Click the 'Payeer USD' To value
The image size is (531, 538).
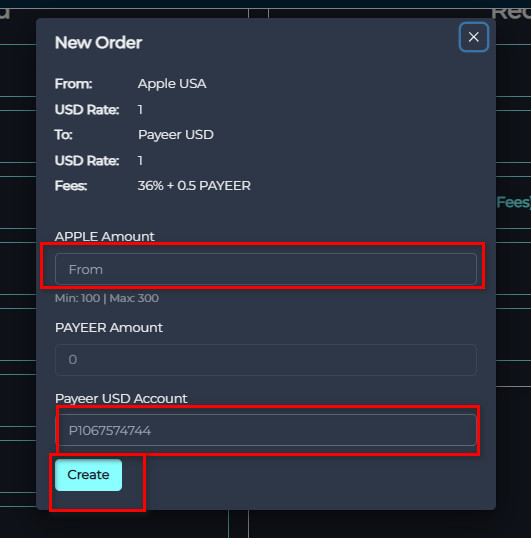coord(176,134)
